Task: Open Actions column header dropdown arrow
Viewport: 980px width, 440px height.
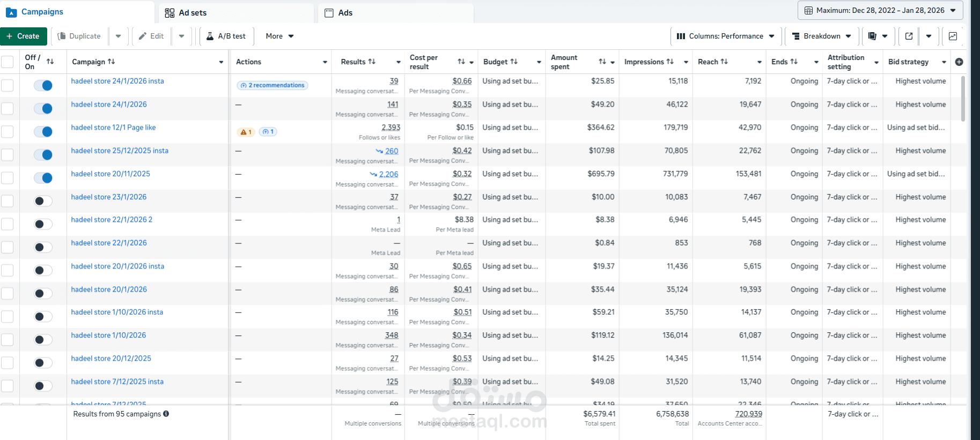Action: pyautogui.click(x=325, y=62)
